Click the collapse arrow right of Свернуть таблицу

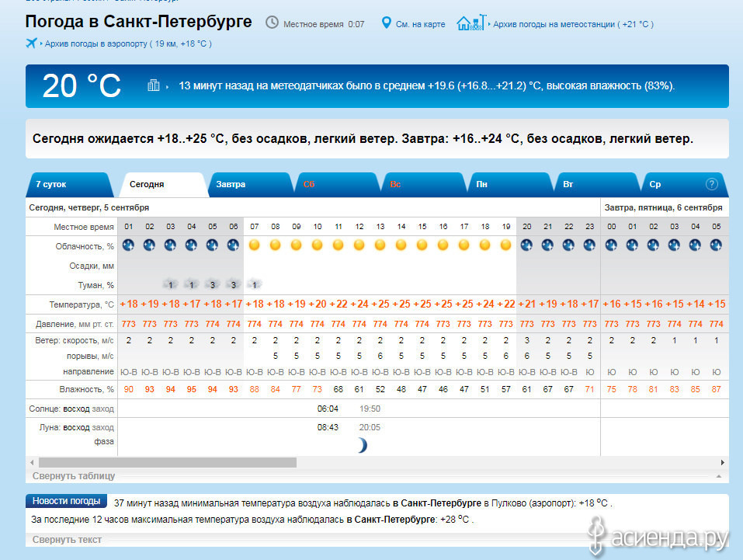pos(719,476)
